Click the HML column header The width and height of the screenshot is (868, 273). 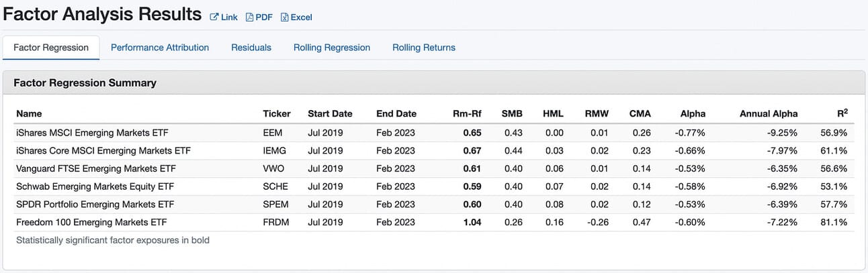point(553,113)
